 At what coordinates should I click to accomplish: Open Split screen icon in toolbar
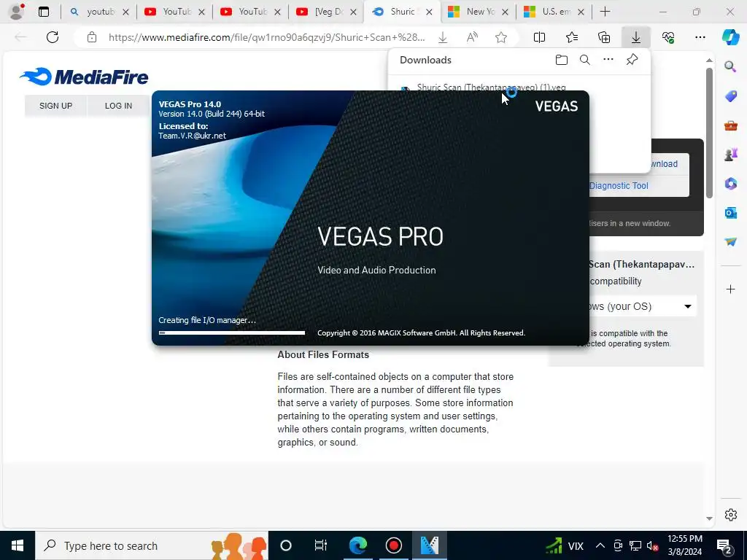[539, 37]
